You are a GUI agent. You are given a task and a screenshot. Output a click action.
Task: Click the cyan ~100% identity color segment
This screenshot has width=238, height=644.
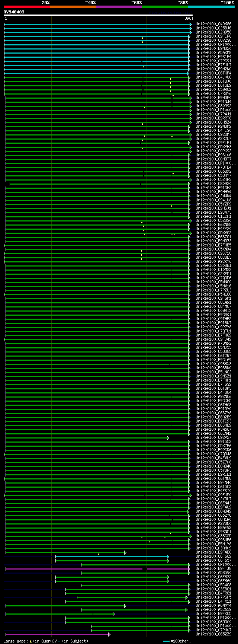point(211,6)
